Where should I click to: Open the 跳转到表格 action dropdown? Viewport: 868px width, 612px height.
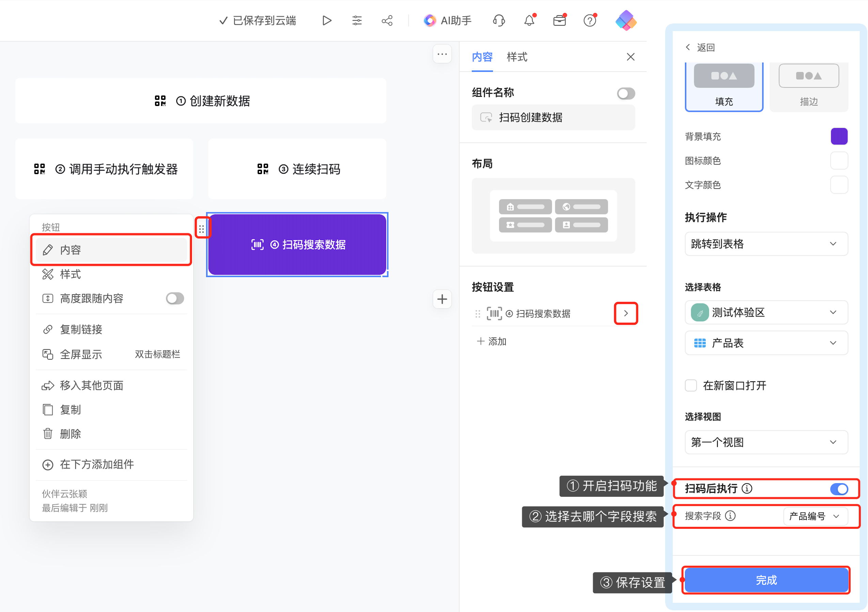pyautogui.click(x=766, y=244)
